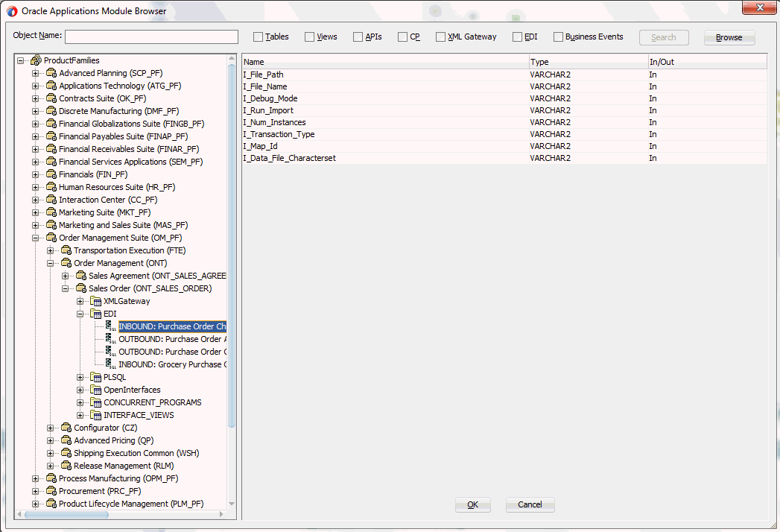Click the OpenInterfaces table-folder icon
This screenshot has height=532, width=780.
pyautogui.click(x=96, y=390)
